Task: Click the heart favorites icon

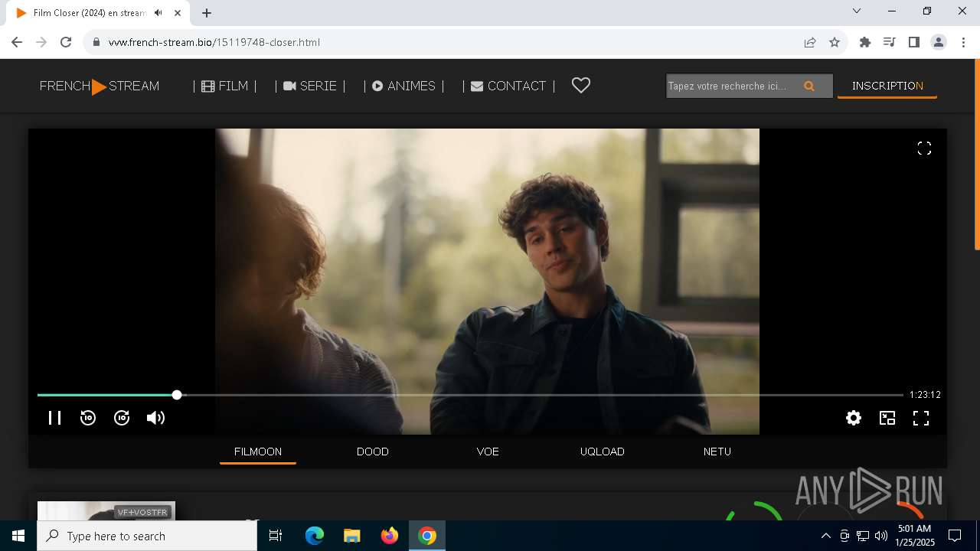Action: coord(581,86)
